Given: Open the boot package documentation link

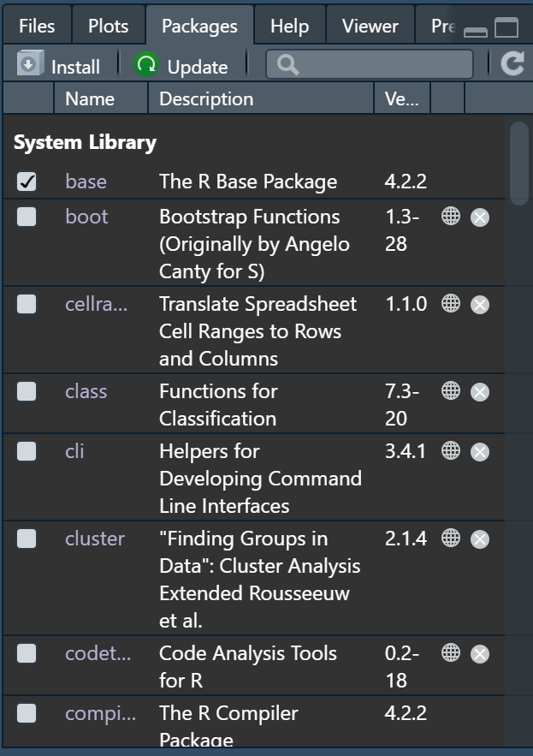Looking at the screenshot, I should (86, 217).
